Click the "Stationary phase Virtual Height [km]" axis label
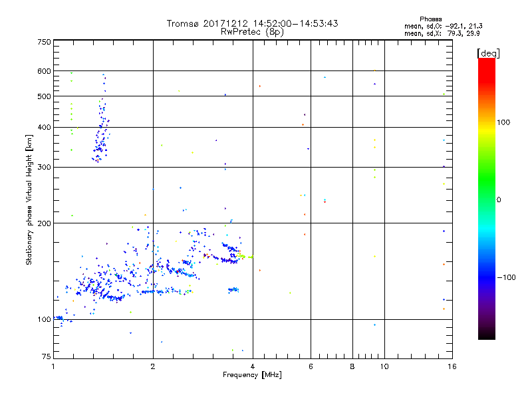 [29, 200]
